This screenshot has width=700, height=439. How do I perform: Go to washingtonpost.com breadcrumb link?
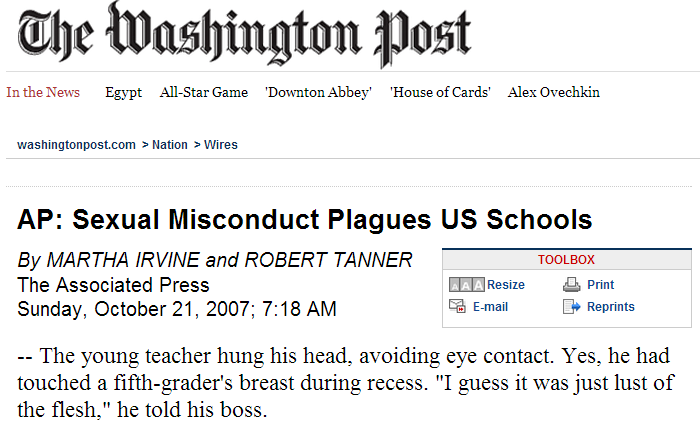pos(76,145)
